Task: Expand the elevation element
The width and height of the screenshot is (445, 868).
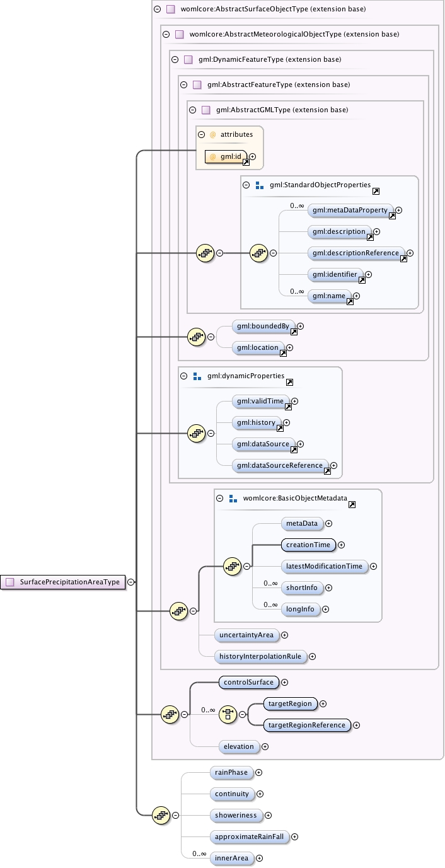Action: (x=265, y=746)
